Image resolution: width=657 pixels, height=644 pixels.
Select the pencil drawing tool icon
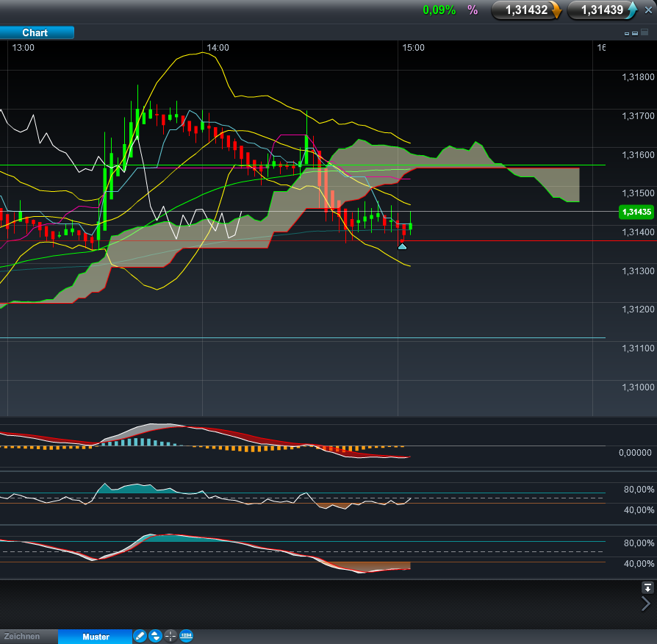(140, 636)
